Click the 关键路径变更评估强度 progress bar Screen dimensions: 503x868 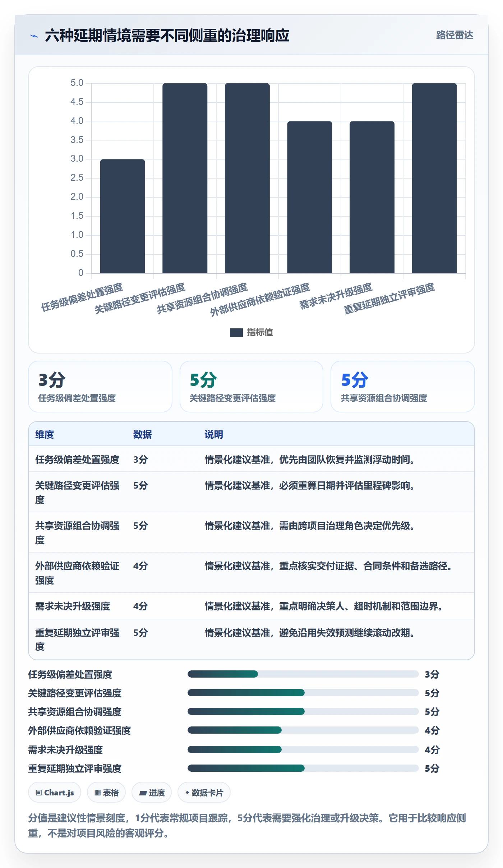click(x=303, y=693)
